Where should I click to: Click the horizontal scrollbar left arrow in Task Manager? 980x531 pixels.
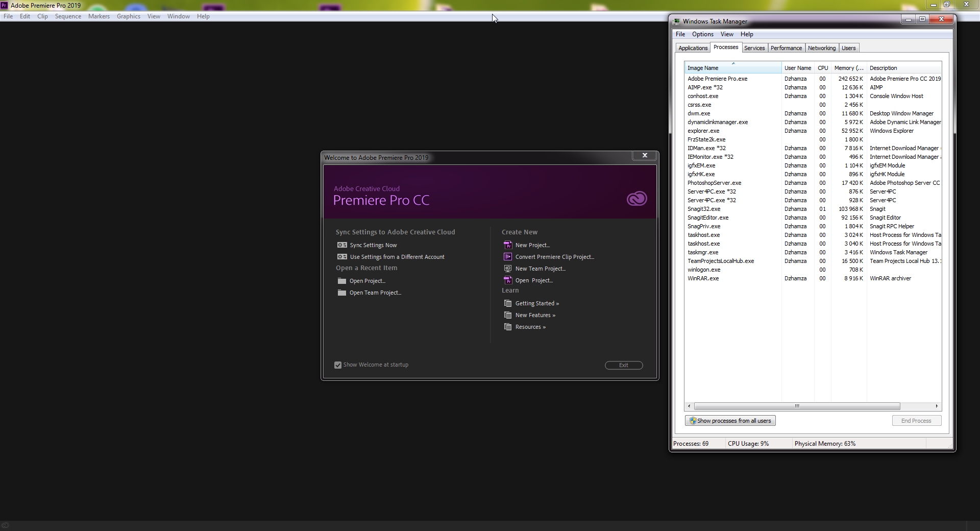click(689, 406)
